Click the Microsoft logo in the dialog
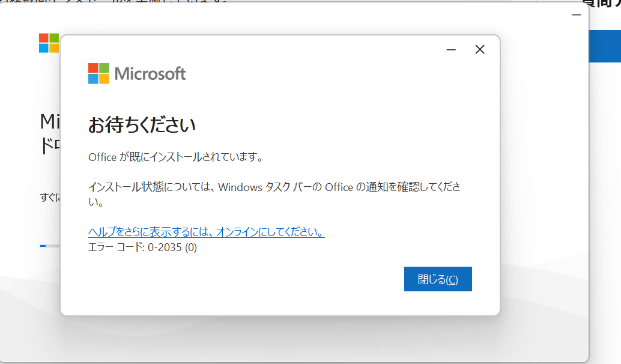Screen dimensions: 621x364 coord(137,73)
